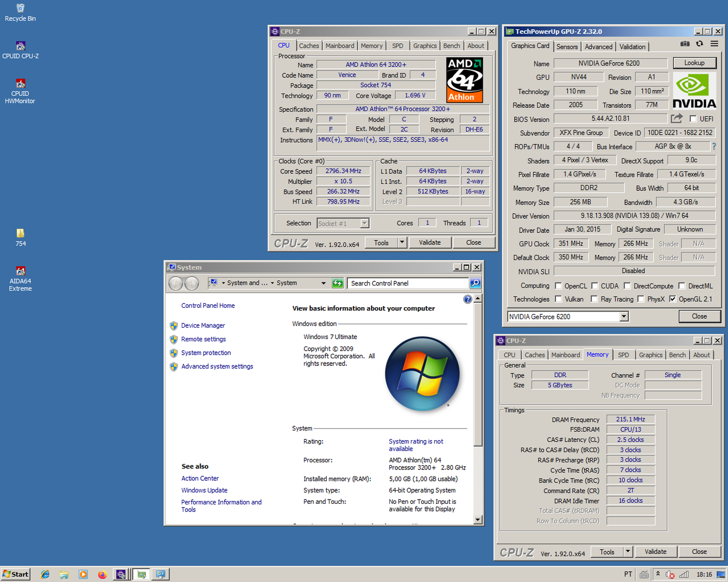Click Search Control Panel field

click(409, 283)
